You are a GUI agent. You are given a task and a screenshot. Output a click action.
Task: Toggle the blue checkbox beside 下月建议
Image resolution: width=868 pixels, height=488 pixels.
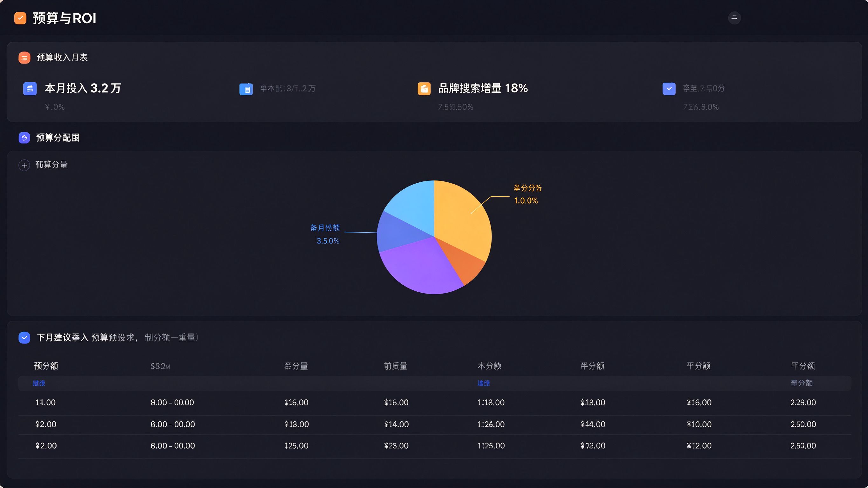click(x=24, y=337)
